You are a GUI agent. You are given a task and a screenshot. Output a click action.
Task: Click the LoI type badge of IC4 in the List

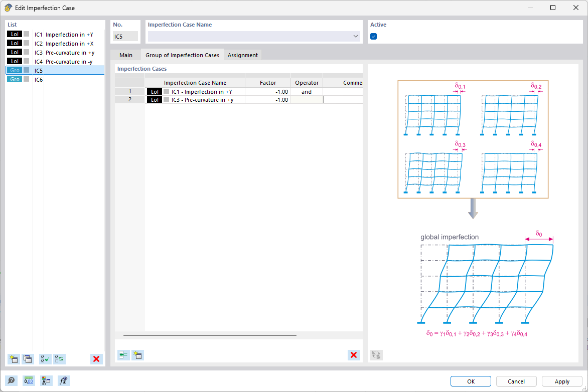[x=15, y=61]
